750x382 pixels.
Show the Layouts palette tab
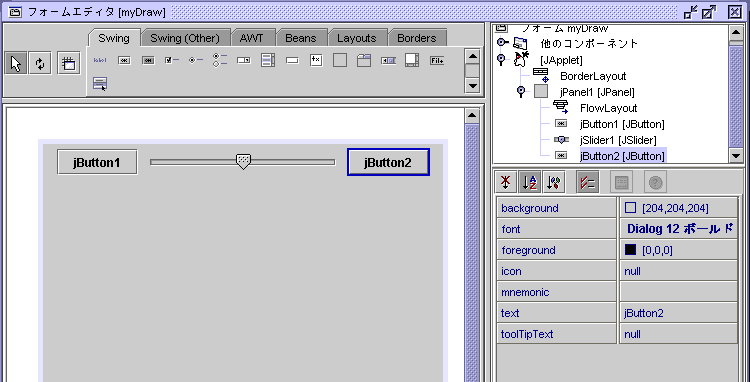click(357, 38)
